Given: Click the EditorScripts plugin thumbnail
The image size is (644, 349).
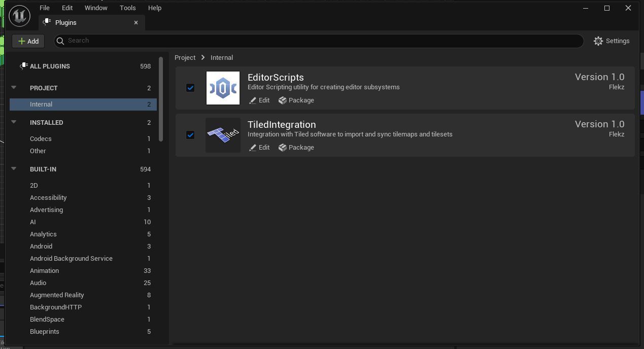Looking at the screenshot, I should point(223,88).
